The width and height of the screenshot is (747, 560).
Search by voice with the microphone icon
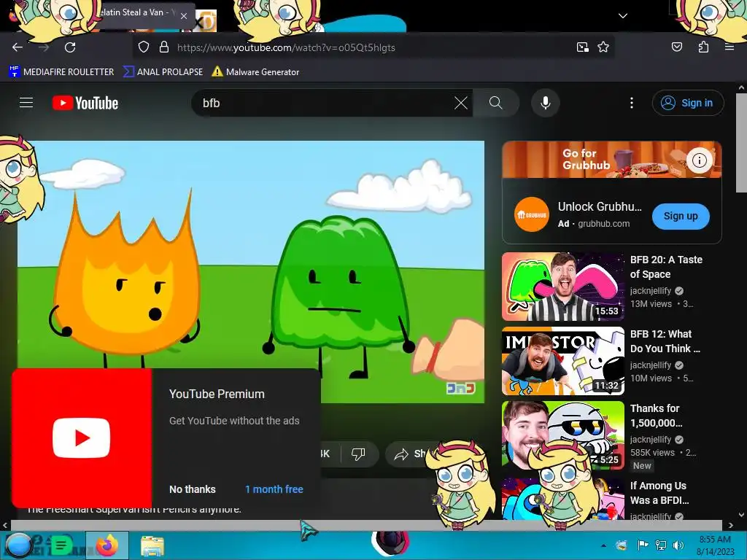click(x=546, y=103)
